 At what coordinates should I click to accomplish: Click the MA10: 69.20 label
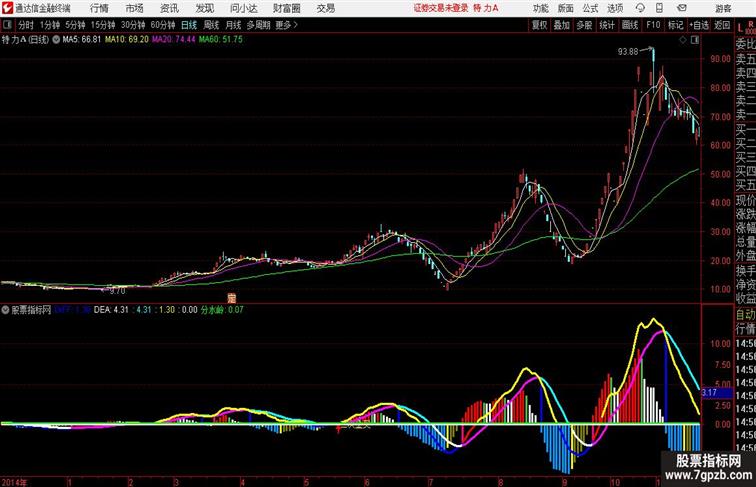pos(127,40)
